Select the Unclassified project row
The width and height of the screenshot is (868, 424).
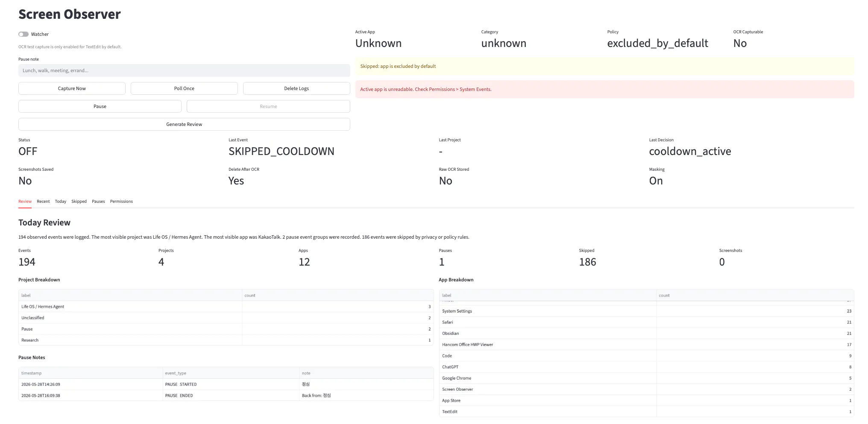[226, 318]
